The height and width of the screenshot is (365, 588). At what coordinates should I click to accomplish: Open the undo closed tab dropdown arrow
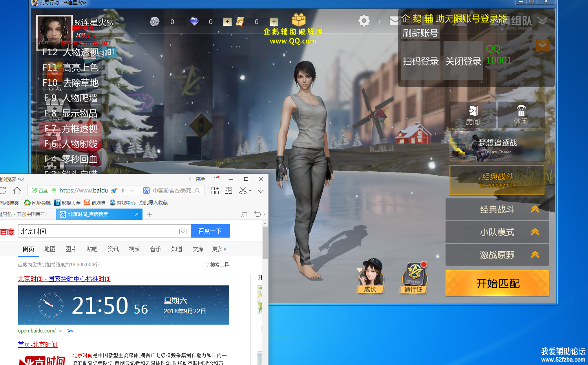pyautogui.click(x=265, y=214)
